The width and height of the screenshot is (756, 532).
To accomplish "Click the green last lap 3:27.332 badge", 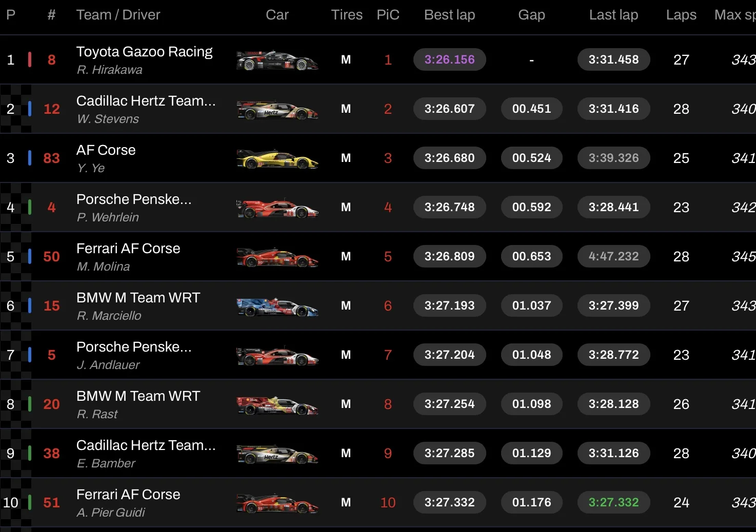I will (613, 502).
